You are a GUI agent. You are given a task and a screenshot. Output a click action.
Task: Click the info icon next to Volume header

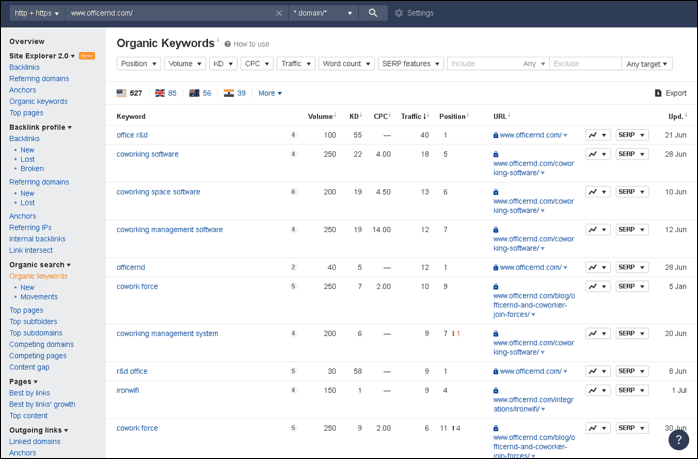[335, 115]
